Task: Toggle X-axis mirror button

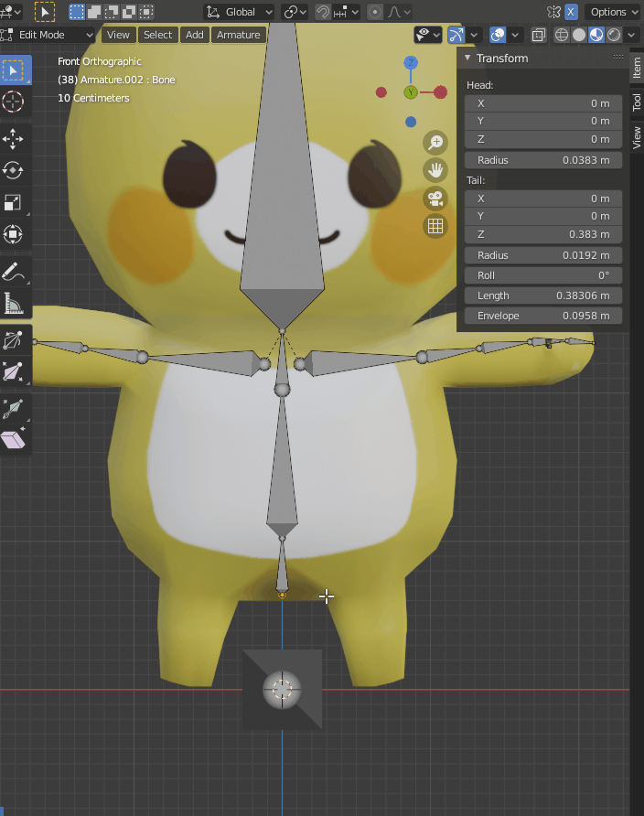Action: [x=571, y=12]
